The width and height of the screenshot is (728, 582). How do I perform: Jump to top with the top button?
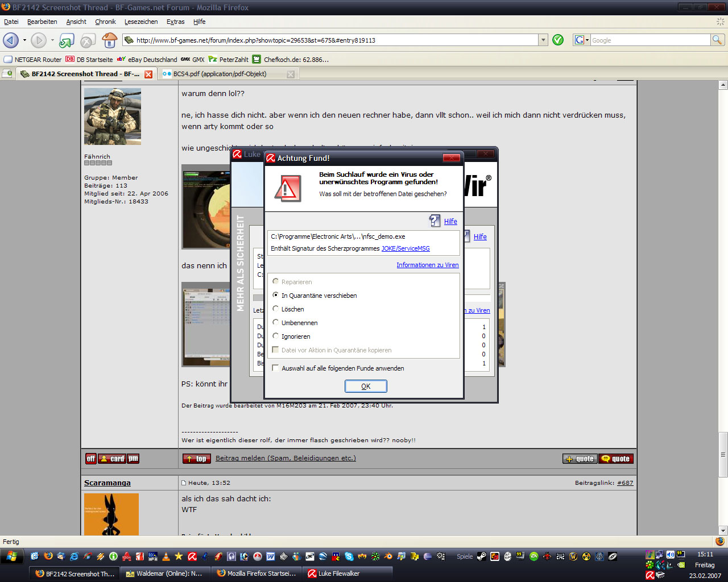point(196,459)
